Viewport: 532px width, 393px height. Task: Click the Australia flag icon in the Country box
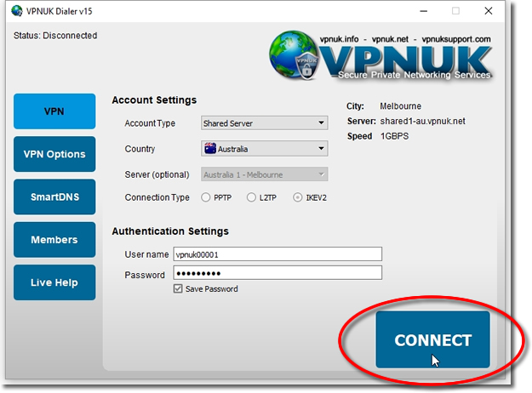210,149
